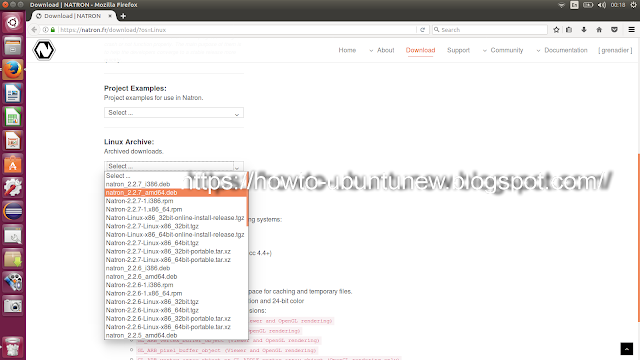
Task: Open the Download nav item
Action: pos(420,50)
